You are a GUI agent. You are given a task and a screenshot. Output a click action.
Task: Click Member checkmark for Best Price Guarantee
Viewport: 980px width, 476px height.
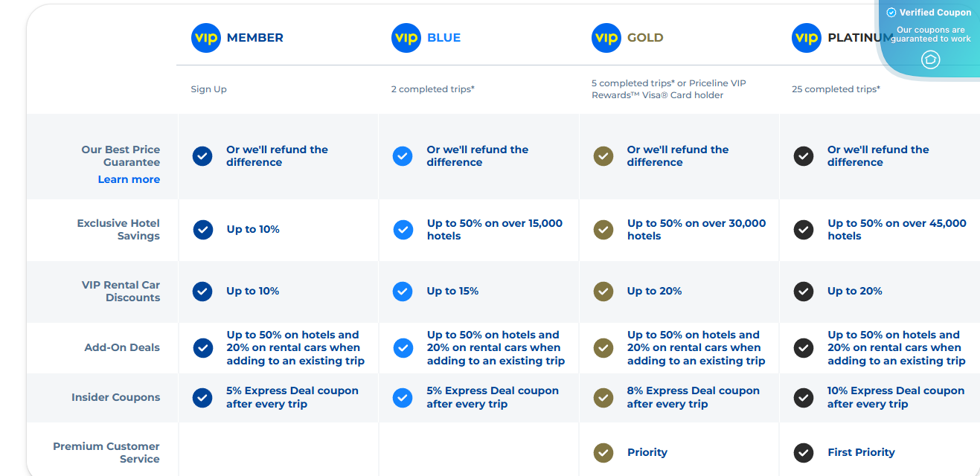pos(202,156)
